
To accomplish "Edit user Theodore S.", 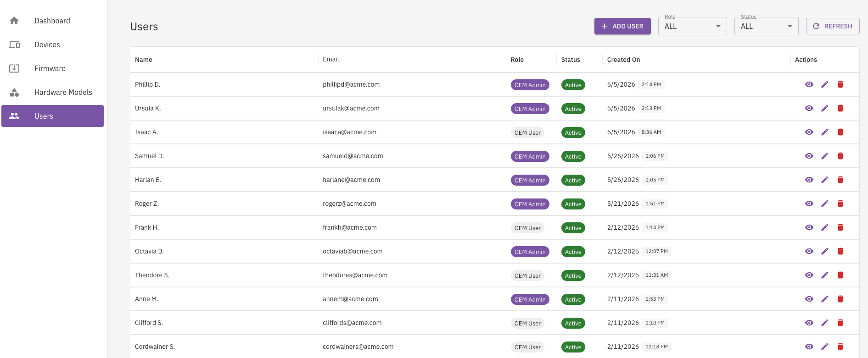I will click(x=825, y=275).
